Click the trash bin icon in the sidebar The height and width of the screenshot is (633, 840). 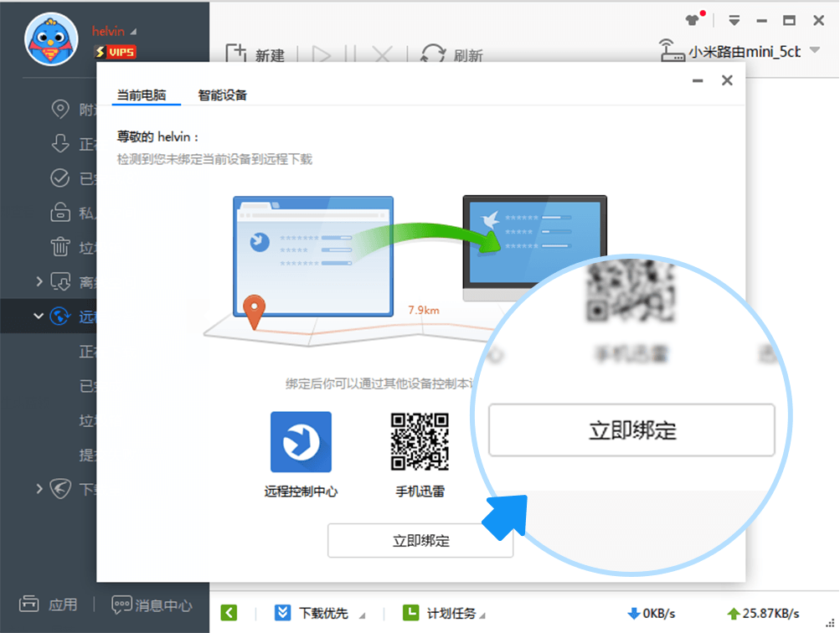point(59,247)
